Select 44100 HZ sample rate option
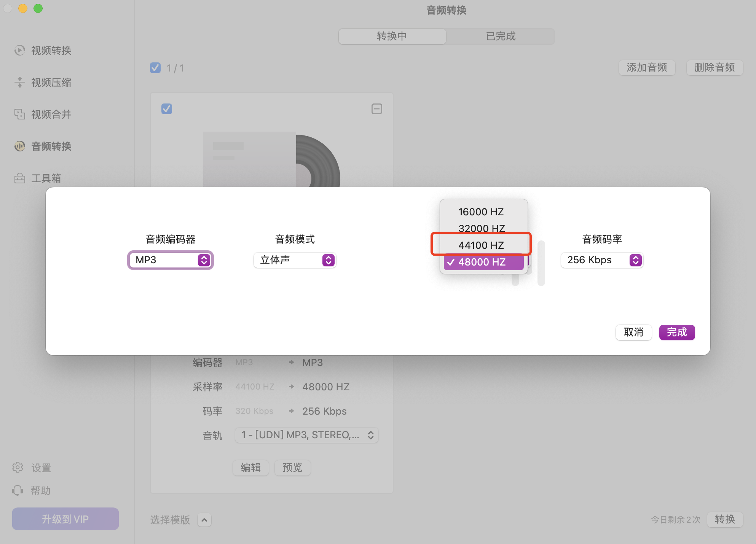 pyautogui.click(x=481, y=245)
